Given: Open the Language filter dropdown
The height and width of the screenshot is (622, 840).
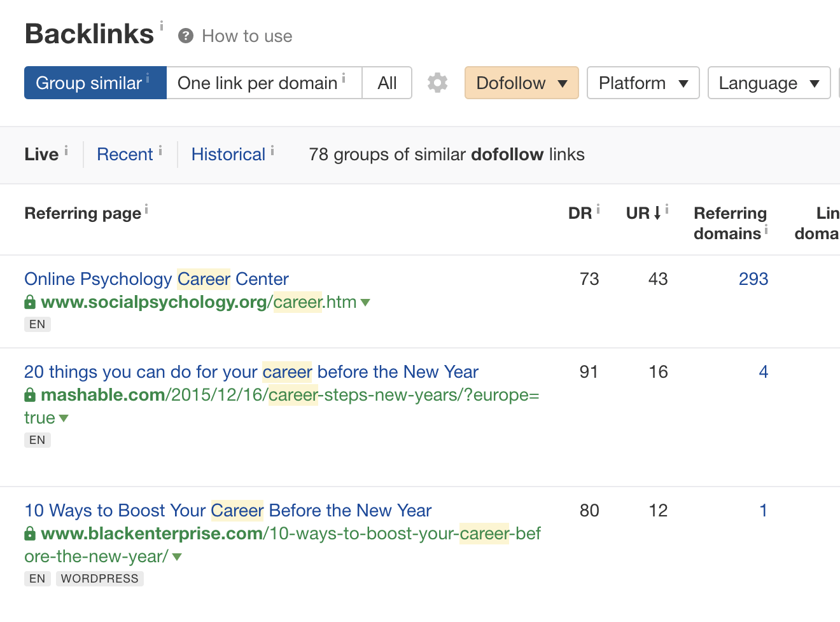Looking at the screenshot, I should [768, 83].
